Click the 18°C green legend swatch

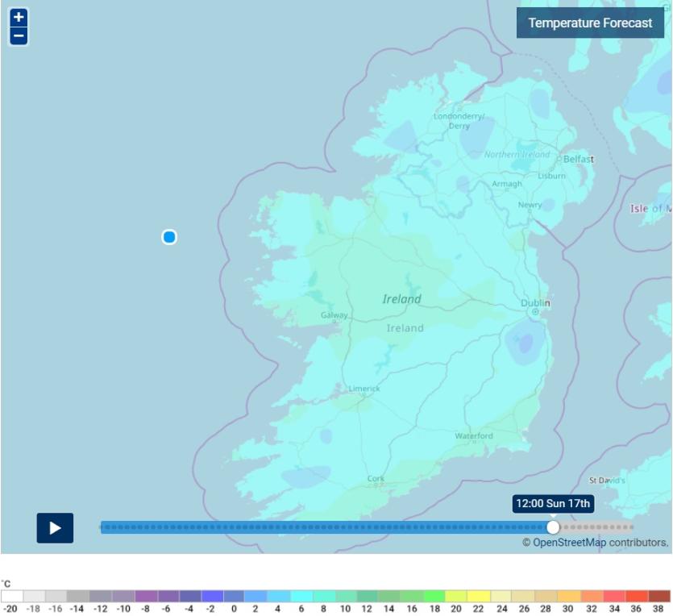click(x=434, y=597)
